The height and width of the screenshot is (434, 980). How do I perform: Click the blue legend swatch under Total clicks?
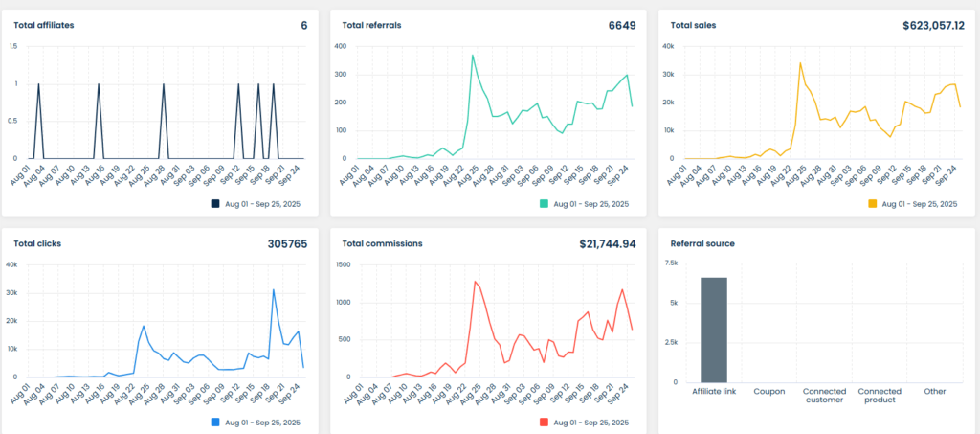pos(215,422)
